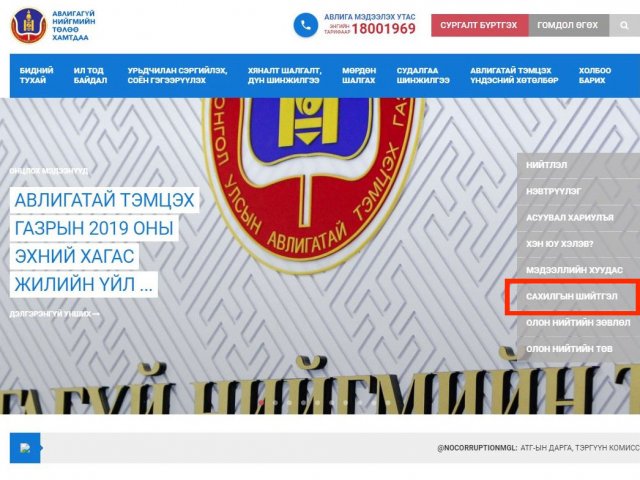Image resolution: width=640 pixels, height=480 pixels.
Task: Select the first red carousel dot
Action: 261,402
